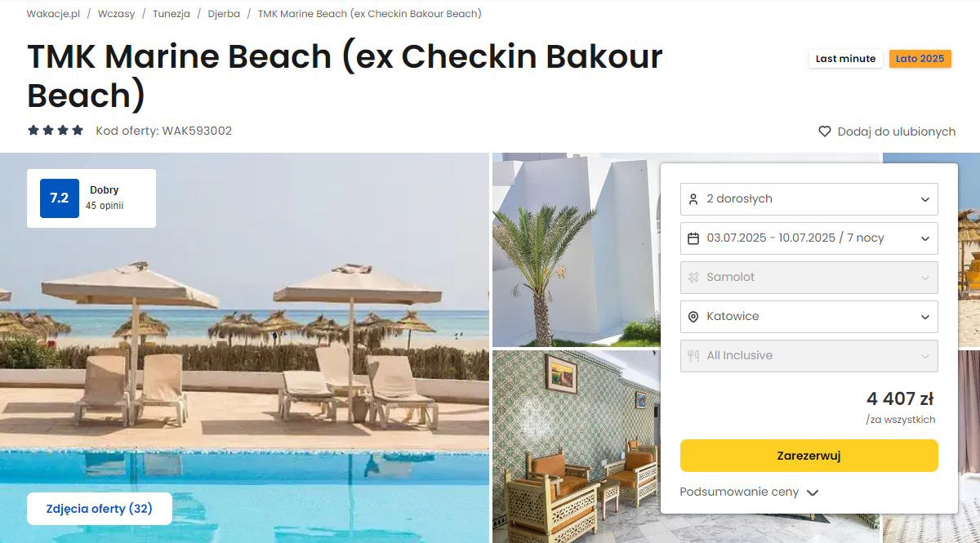Go to Tunezja breadcrumb
The image size is (980, 543).
click(171, 14)
